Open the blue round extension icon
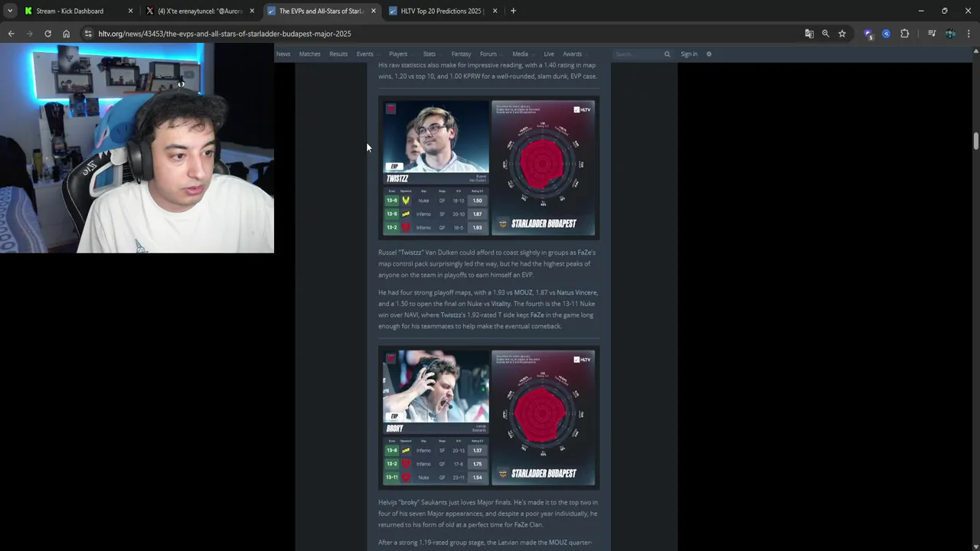 coord(886,34)
